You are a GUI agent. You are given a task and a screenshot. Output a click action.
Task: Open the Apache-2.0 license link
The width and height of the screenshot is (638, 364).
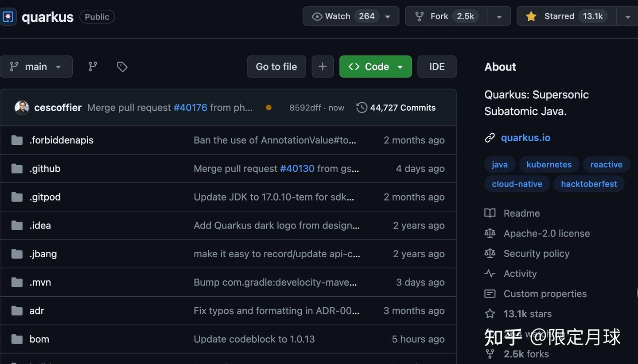pyautogui.click(x=547, y=233)
